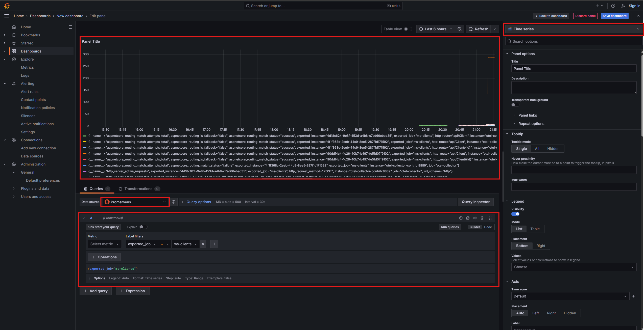
Task: Toggle legend Visibility switch
Action: click(x=515, y=214)
